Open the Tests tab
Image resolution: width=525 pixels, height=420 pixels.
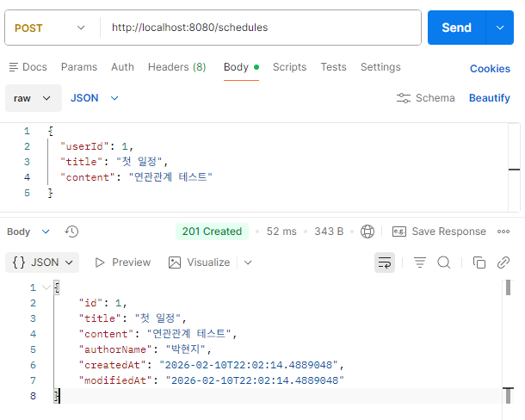[333, 67]
